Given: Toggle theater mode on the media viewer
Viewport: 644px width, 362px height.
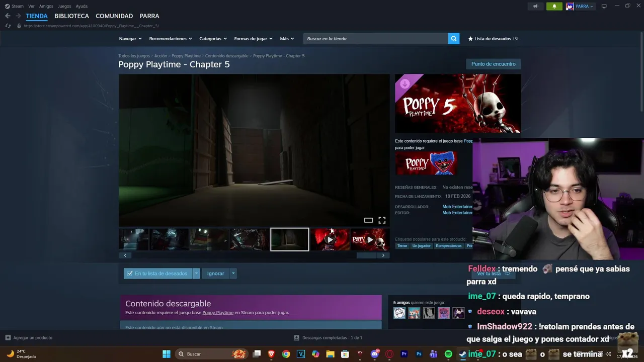Looking at the screenshot, I should coord(368,220).
